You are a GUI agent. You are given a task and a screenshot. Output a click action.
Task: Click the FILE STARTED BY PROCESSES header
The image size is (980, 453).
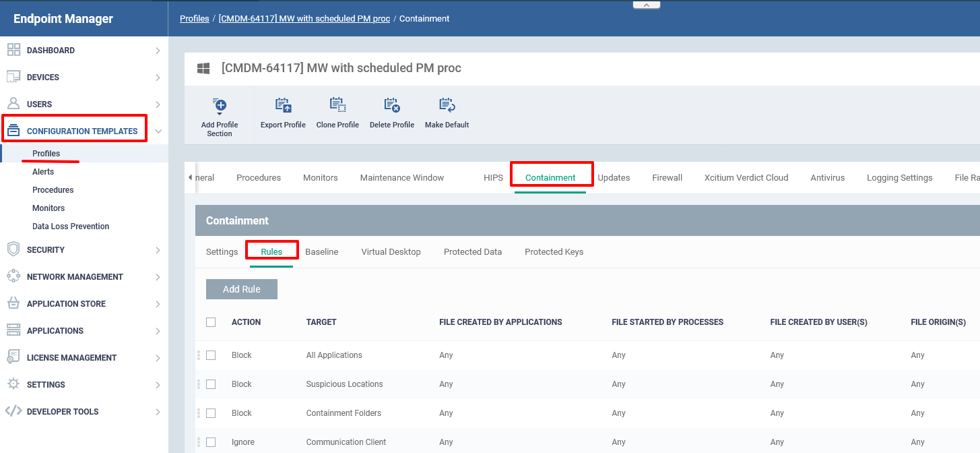(x=667, y=322)
